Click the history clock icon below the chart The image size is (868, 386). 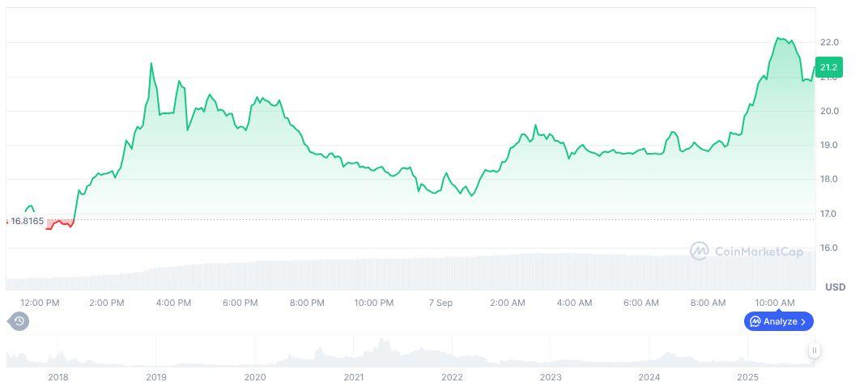pyautogui.click(x=19, y=321)
